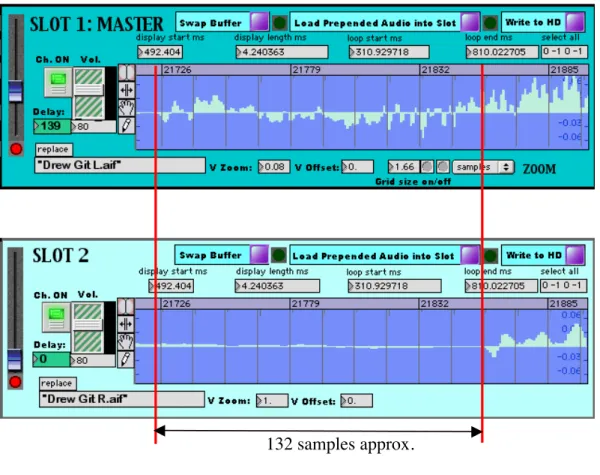Click select all box in Slot 2
This screenshot has width=600, height=475.
click(x=563, y=286)
